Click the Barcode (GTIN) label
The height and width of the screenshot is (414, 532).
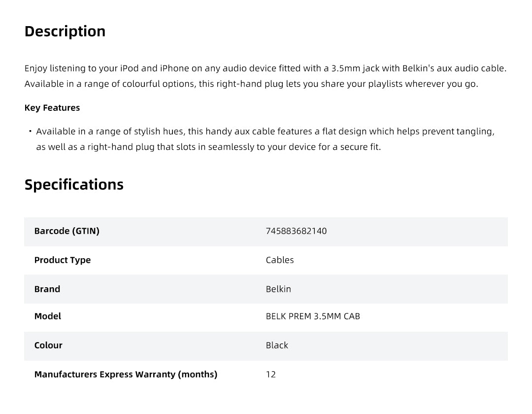pos(67,231)
